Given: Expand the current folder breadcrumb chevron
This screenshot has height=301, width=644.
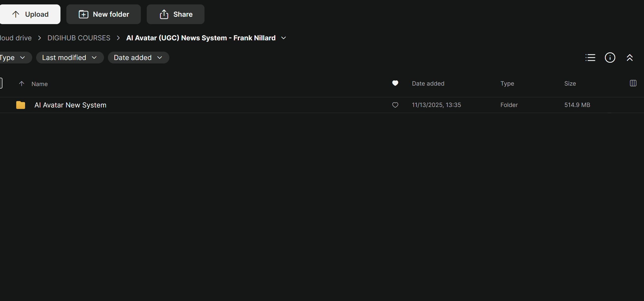Looking at the screenshot, I should [283, 38].
